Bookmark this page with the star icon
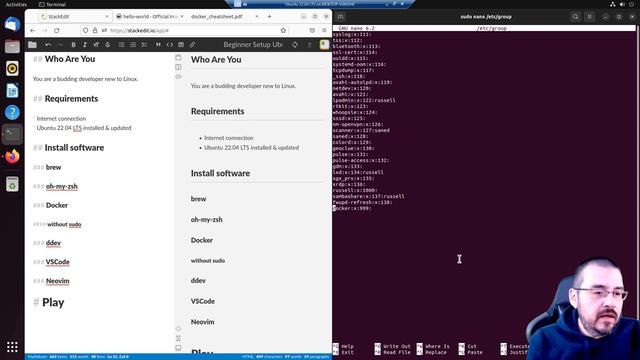 (x=283, y=31)
